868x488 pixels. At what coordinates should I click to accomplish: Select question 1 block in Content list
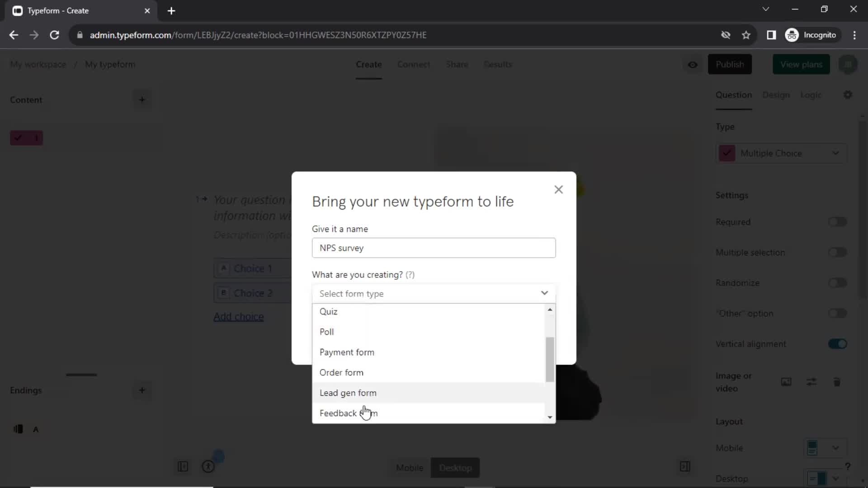[27, 138]
